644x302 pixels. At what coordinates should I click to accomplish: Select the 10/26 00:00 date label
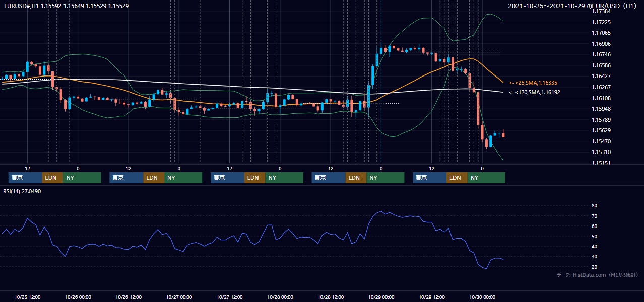pos(78,297)
